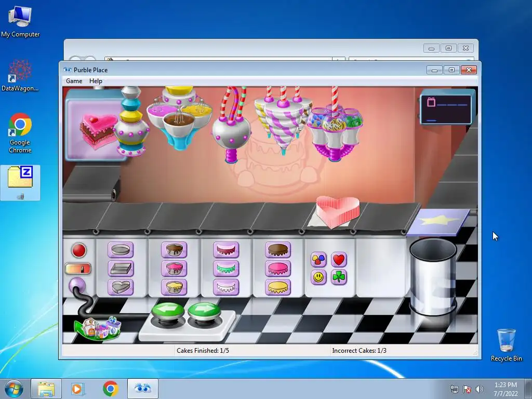
Task: Toggle the orange flame switch
Action: (78, 269)
